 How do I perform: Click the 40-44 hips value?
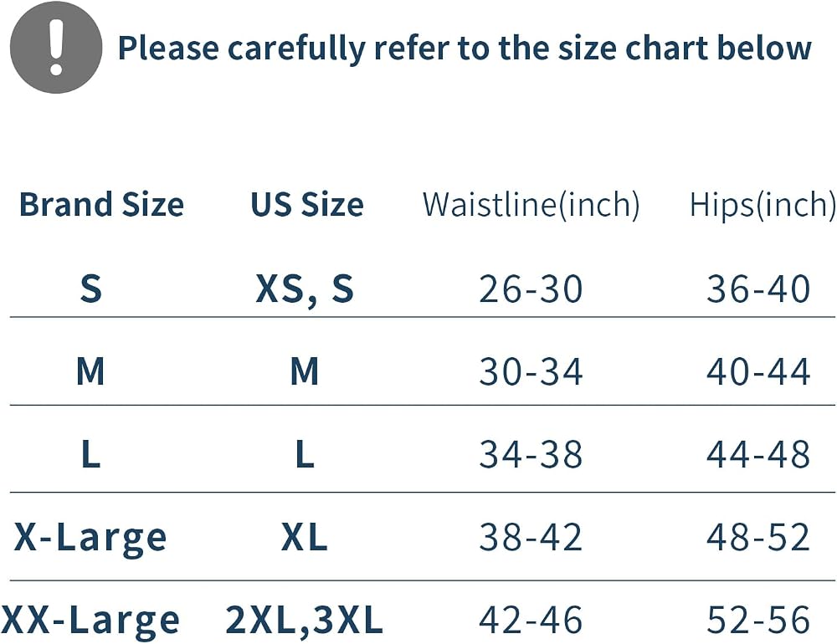758,371
